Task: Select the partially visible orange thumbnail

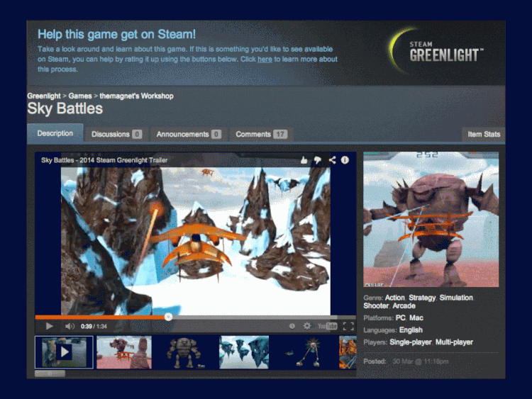Action: coord(348,352)
